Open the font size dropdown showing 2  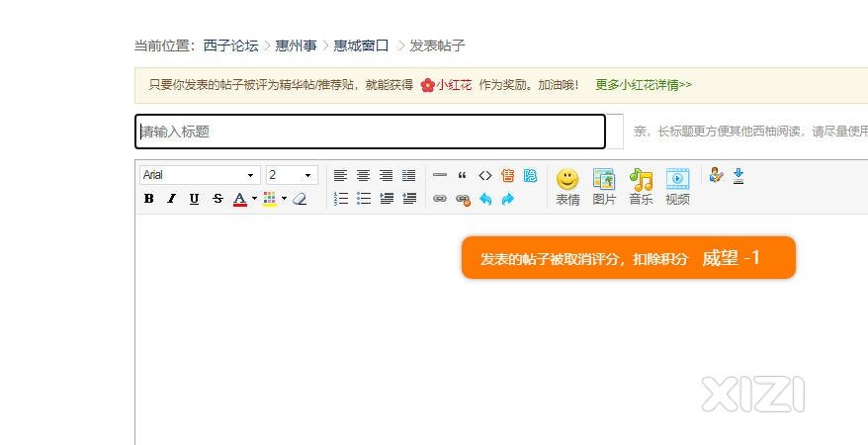coord(292,175)
